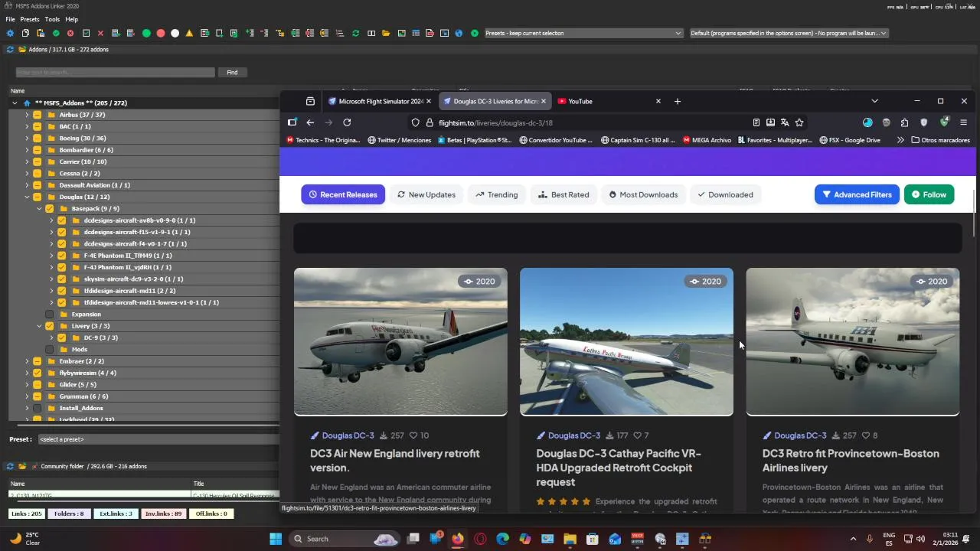Toggle the Basepack (9 / 9) checkbox

[49, 208]
